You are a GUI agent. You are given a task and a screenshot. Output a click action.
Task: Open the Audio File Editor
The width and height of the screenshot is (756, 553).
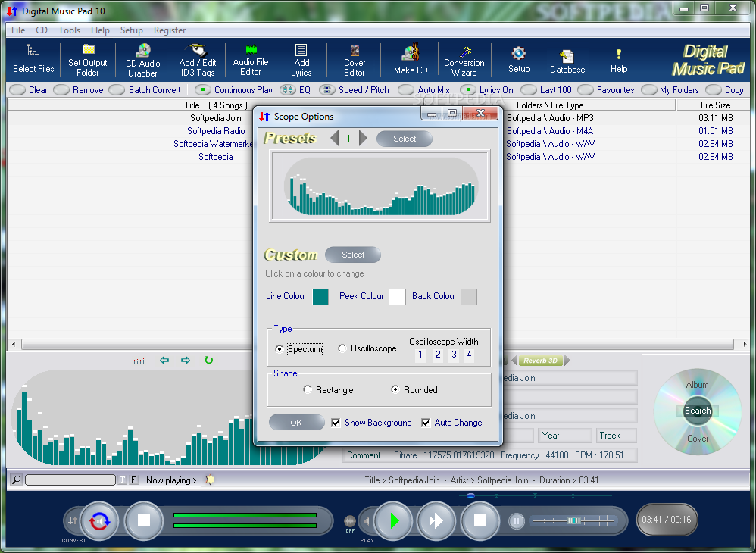(x=251, y=60)
